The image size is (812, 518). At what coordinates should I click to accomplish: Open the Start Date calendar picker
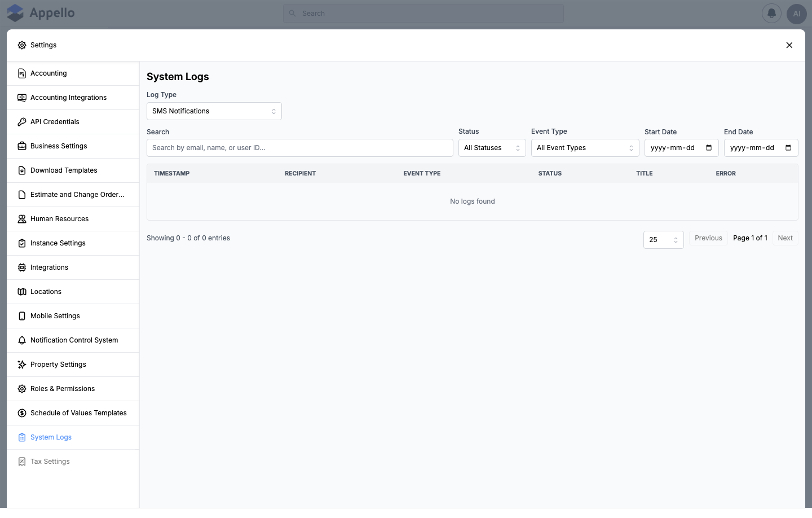pos(709,148)
